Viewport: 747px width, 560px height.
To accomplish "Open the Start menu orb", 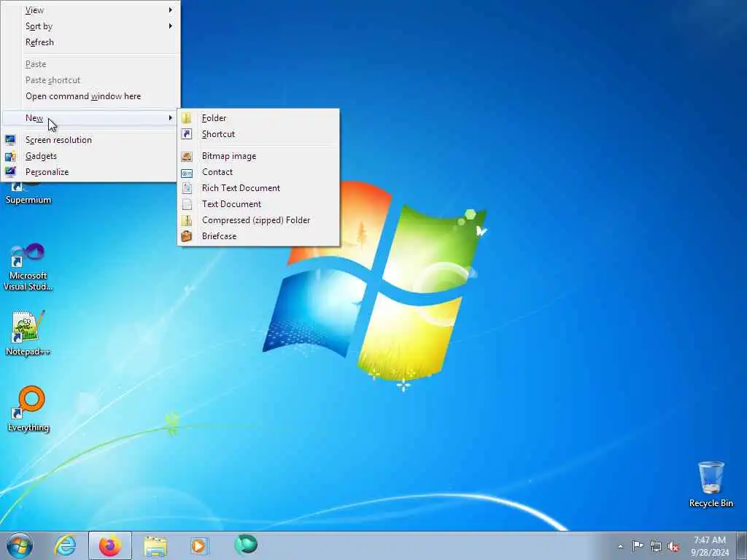I will coord(20,545).
